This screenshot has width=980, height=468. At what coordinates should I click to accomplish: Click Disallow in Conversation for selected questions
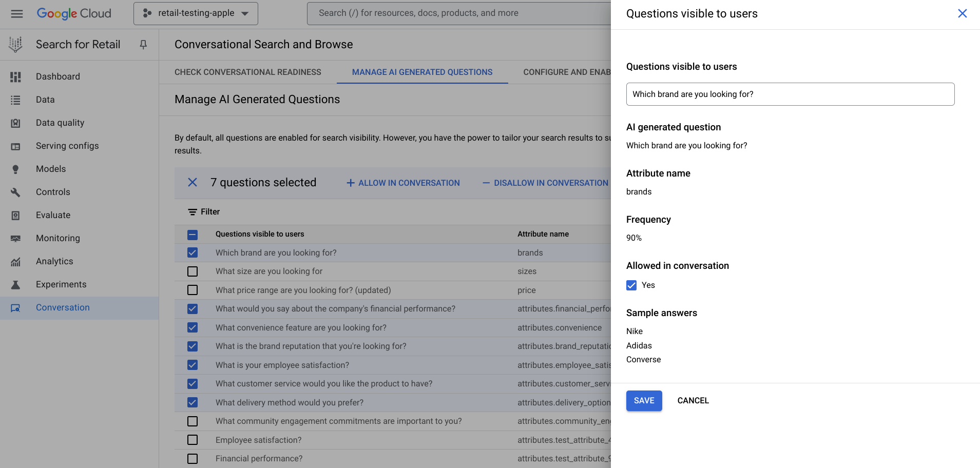coord(545,183)
